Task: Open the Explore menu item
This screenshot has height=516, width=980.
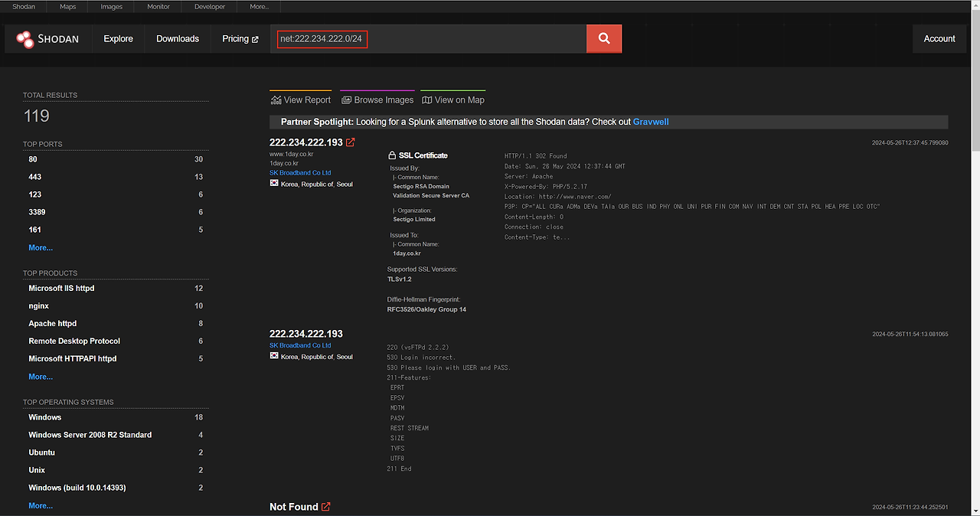Action: (118, 39)
